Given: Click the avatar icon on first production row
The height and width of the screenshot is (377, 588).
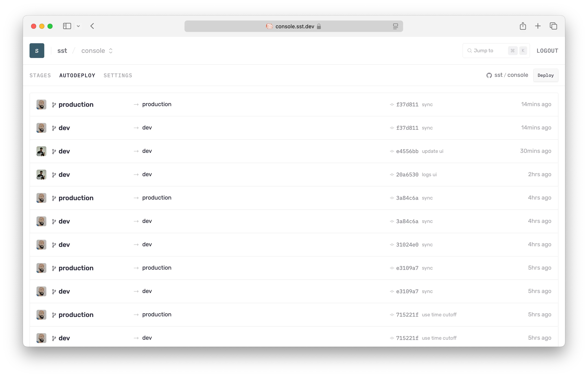Looking at the screenshot, I should click(x=41, y=104).
